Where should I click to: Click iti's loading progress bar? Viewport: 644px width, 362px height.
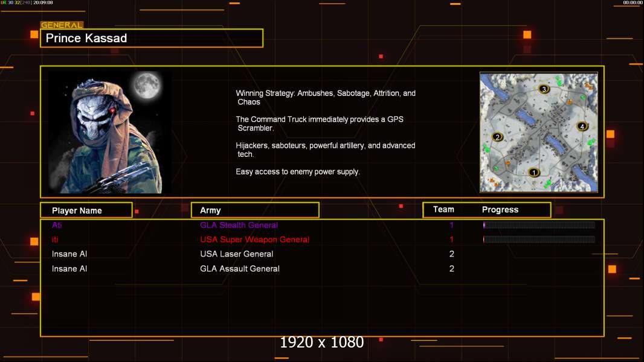click(539, 239)
